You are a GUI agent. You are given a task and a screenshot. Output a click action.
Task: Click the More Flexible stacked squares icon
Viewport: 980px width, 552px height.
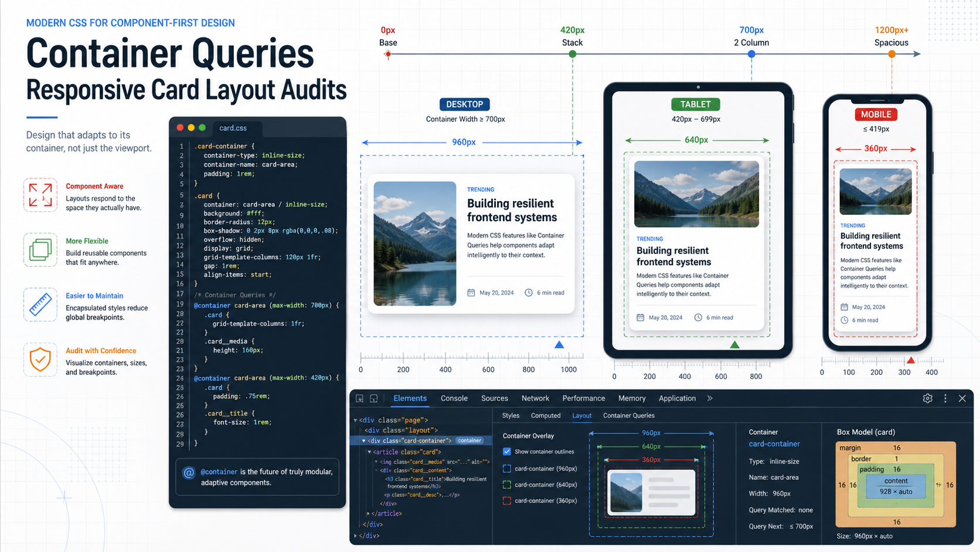point(40,249)
